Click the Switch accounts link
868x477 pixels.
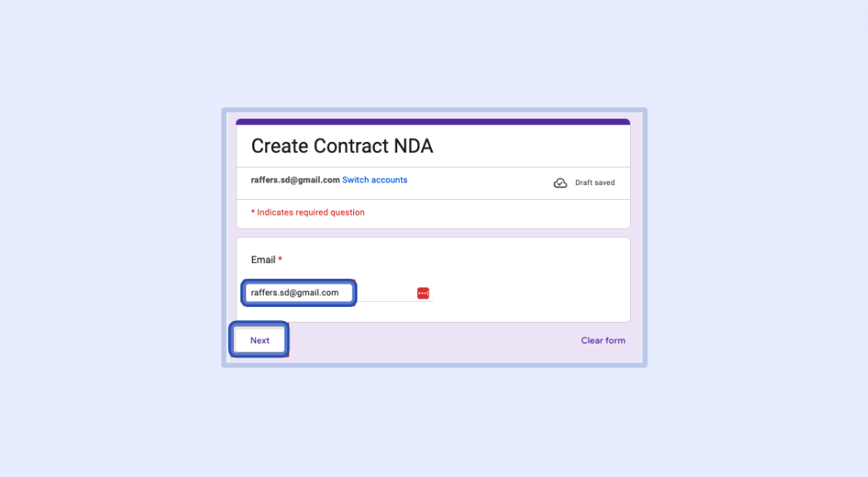[x=375, y=180]
